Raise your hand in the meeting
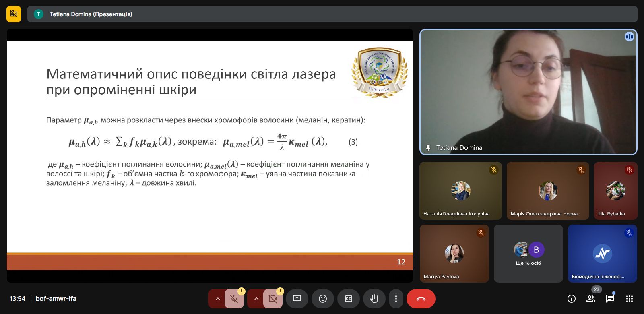644x314 pixels. [374, 299]
